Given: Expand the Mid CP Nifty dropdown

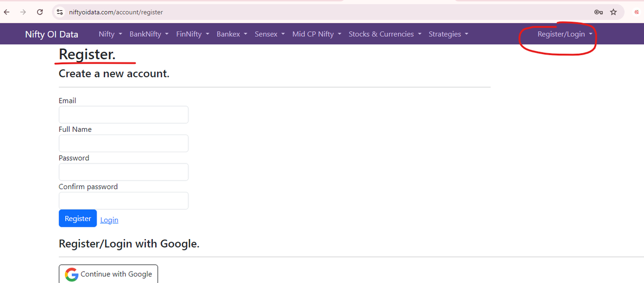Looking at the screenshot, I should 317,34.
